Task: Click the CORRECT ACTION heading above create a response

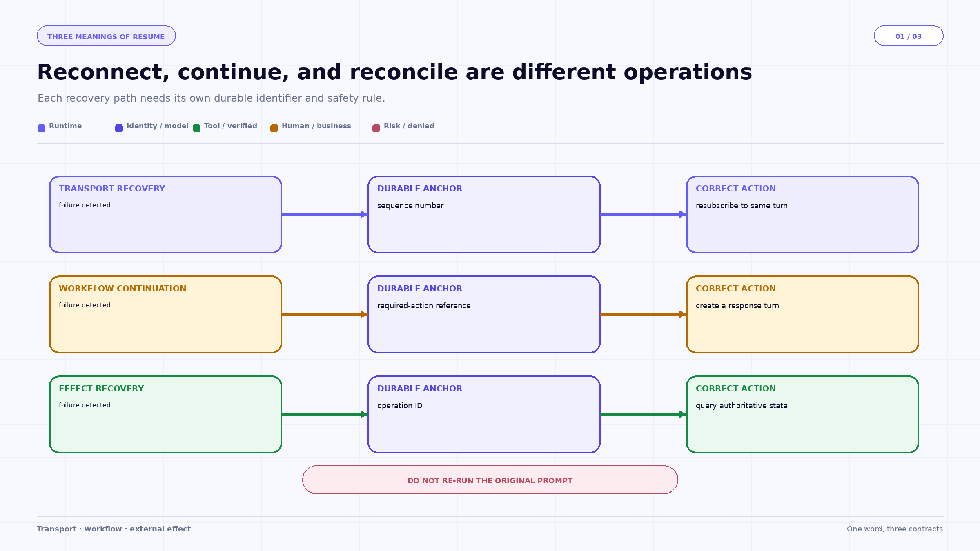Action: (x=736, y=289)
